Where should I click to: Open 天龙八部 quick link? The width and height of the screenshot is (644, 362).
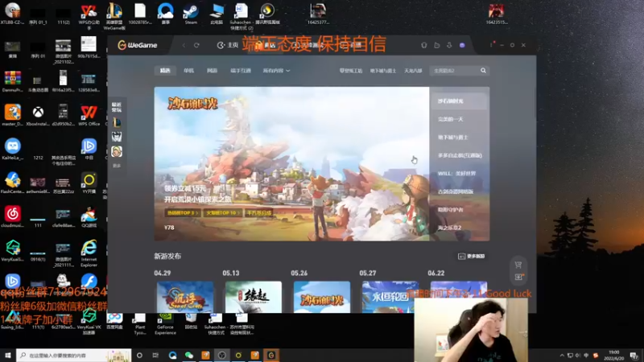pyautogui.click(x=413, y=71)
